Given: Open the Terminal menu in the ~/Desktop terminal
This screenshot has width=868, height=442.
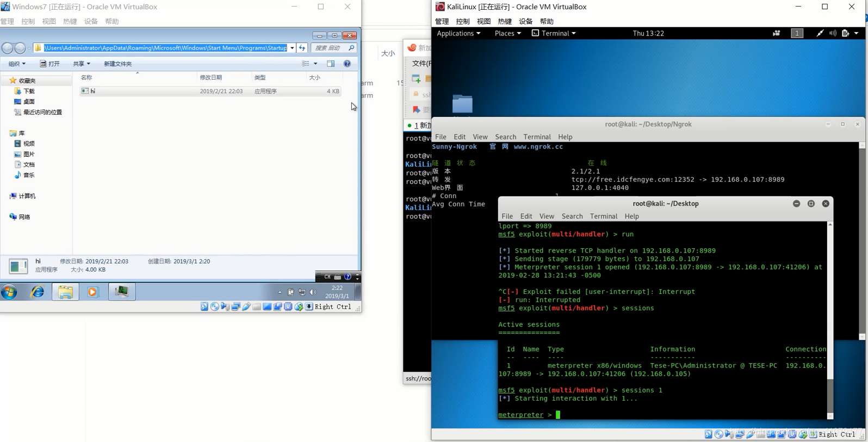Looking at the screenshot, I should [604, 216].
